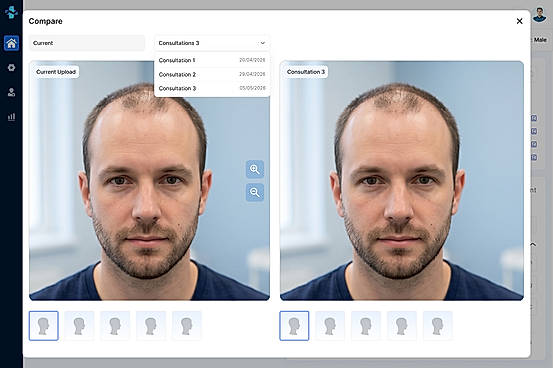Viewport: 553px width, 368px height.
Task: Select first head thumbnail under Consultation 3 photo
Action: pos(294,326)
